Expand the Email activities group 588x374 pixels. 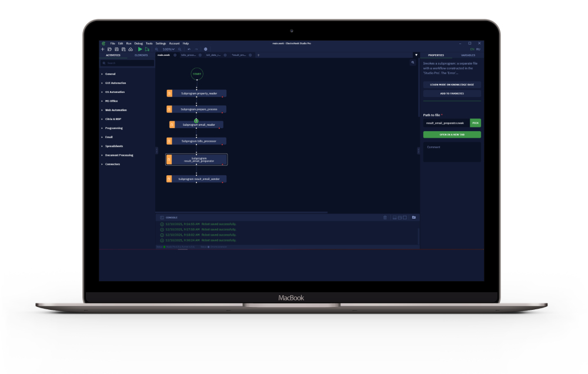pos(109,137)
